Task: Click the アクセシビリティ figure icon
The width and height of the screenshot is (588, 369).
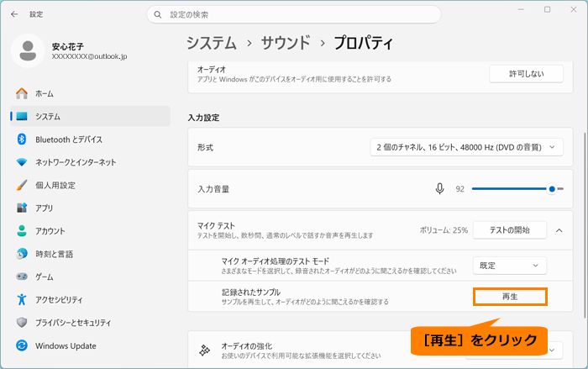Action: [22, 299]
